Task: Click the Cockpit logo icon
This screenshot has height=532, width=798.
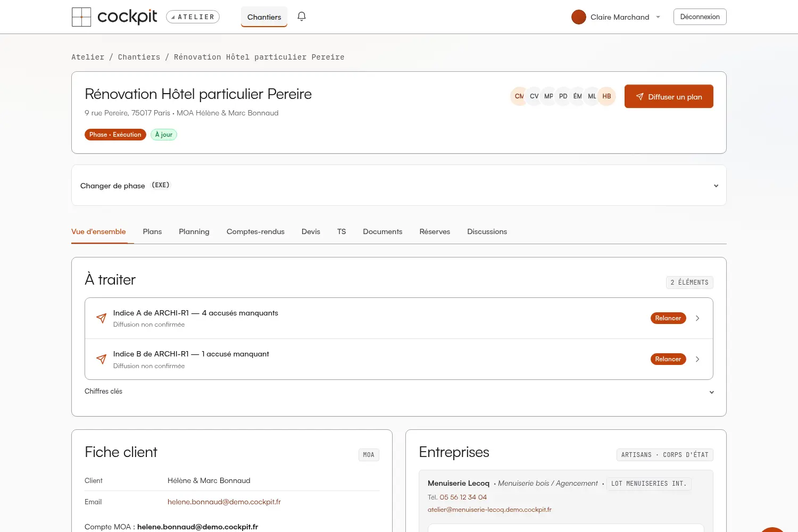Action: (81, 17)
